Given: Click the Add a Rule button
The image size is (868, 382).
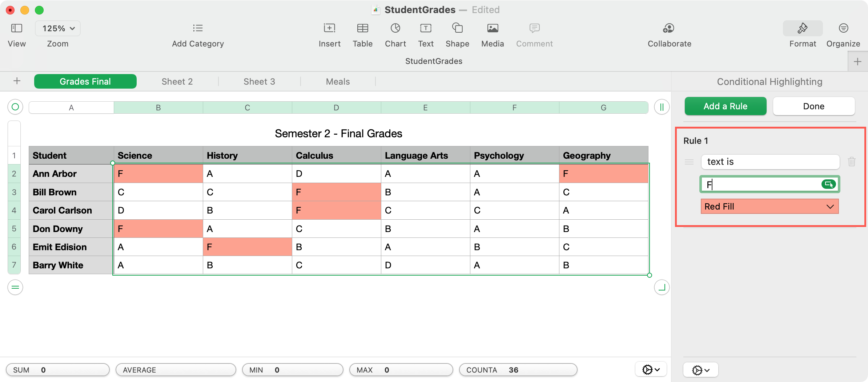Looking at the screenshot, I should click(x=725, y=106).
